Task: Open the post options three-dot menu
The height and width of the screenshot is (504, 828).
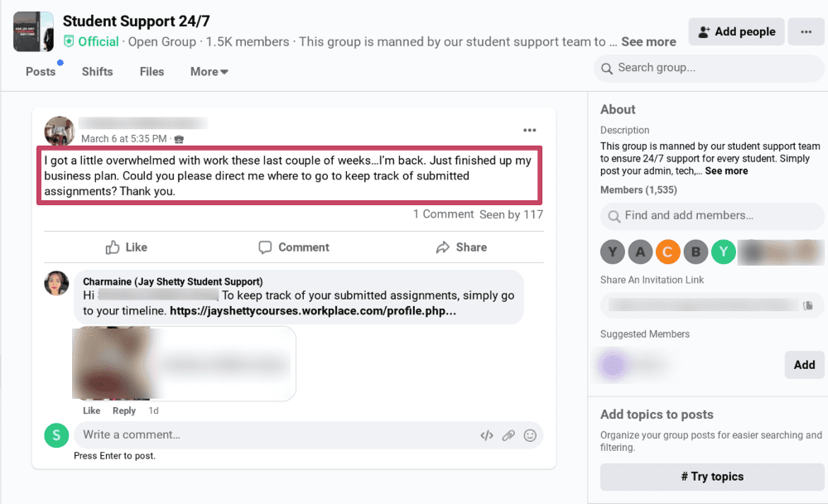Action: click(529, 131)
